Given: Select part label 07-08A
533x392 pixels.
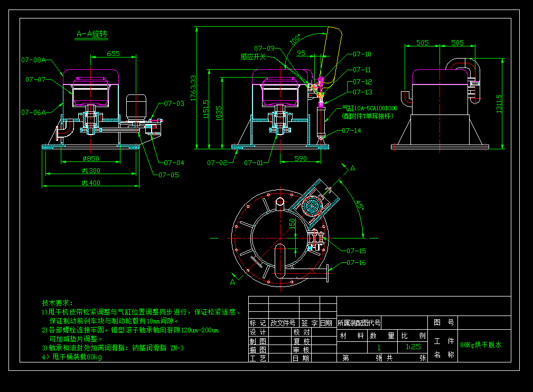Looking at the screenshot, I should [x=33, y=60].
